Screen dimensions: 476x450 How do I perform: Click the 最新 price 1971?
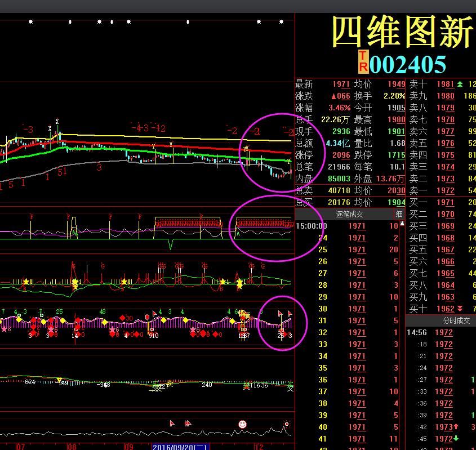pos(341,84)
